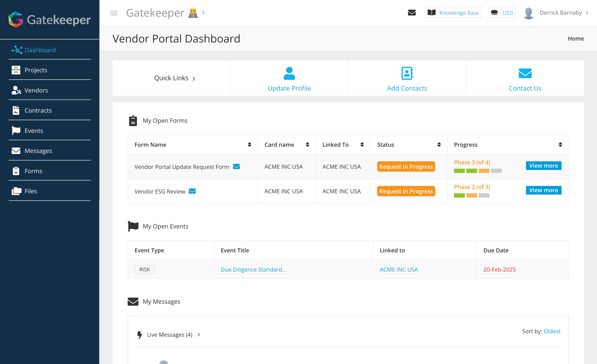Click the hamburger menu icon
This screenshot has height=364, width=597.
point(114,13)
